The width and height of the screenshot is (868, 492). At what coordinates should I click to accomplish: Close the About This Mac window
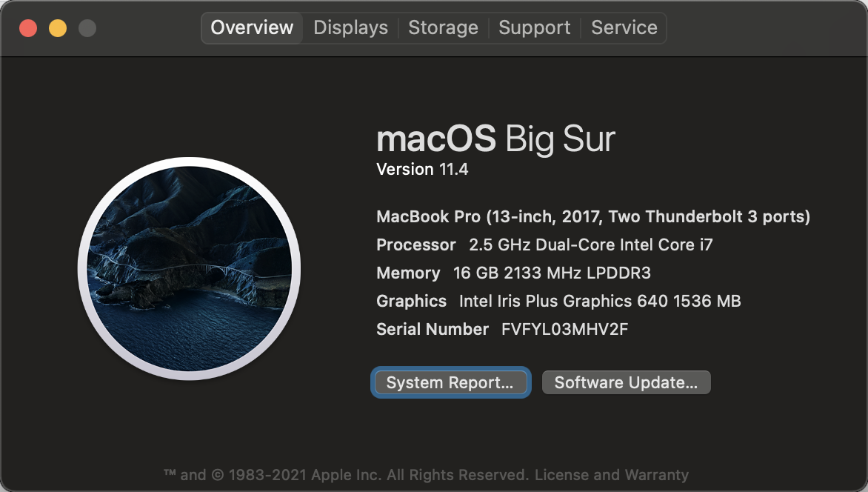(x=28, y=27)
